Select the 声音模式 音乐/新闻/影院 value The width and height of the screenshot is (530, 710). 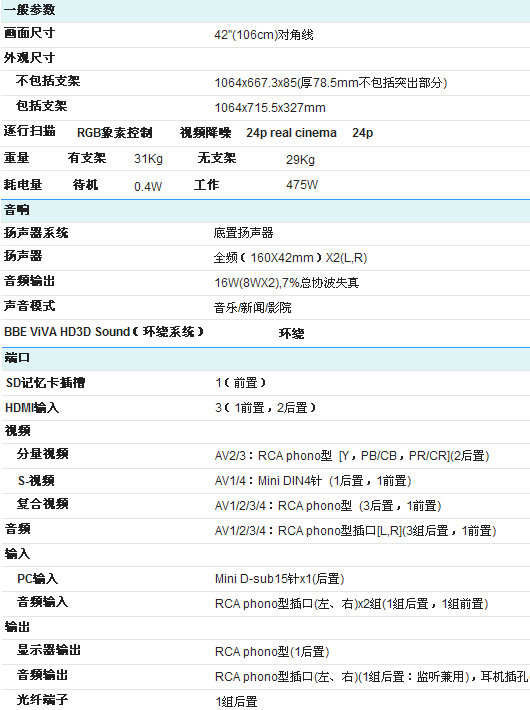[253, 308]
